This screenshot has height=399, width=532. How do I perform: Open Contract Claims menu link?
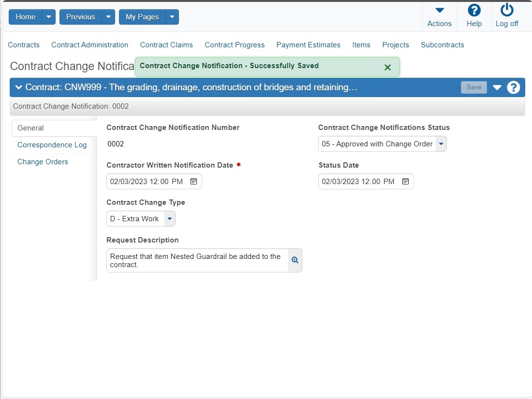pos(166,45)
